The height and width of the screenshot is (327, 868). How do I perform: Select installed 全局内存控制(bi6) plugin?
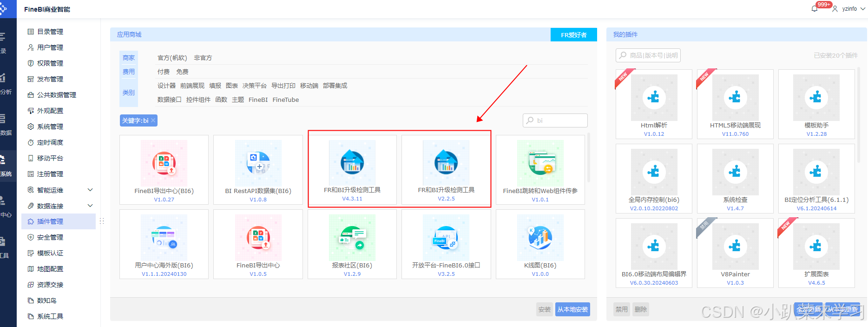(x=654, y=179)
